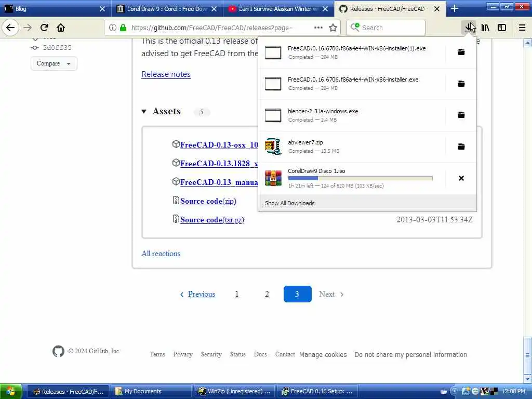Click the abviewer7.zip archive icon
Screen dimensions: 532x399
tap(273, 147)
